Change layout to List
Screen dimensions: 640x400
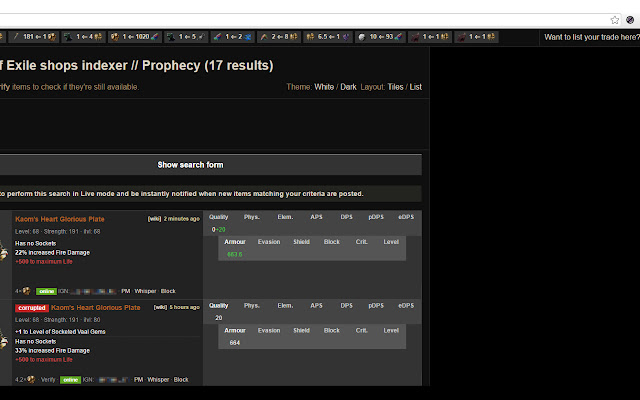(x=416, y=87)
